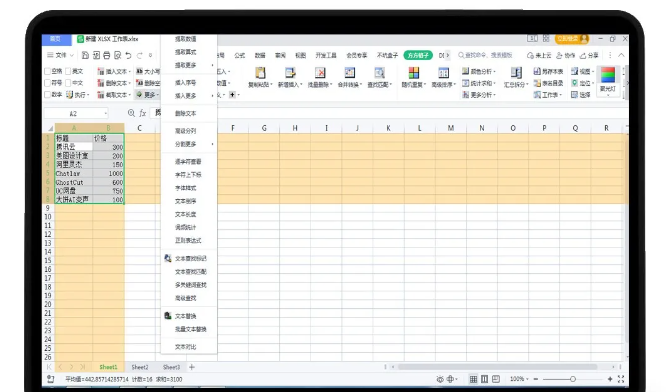Check the 中文 checkbox
669x392 pixels.
point(68,83)
